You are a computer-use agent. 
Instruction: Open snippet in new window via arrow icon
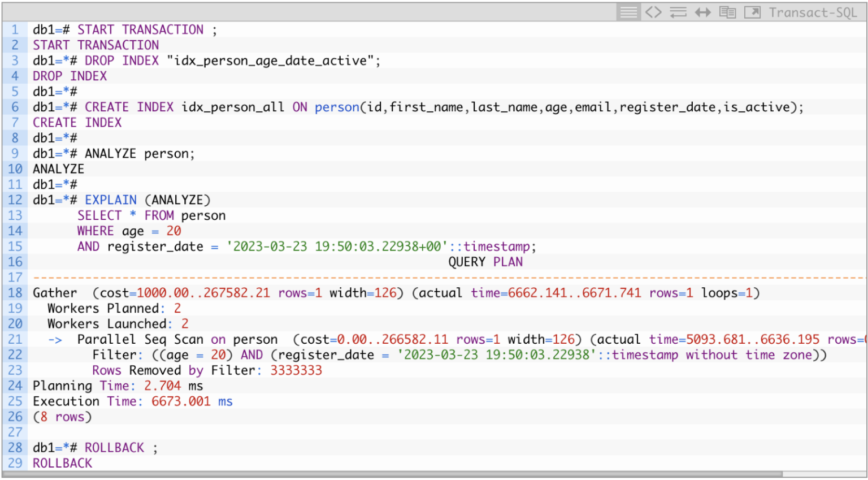(x=752, y=12)
